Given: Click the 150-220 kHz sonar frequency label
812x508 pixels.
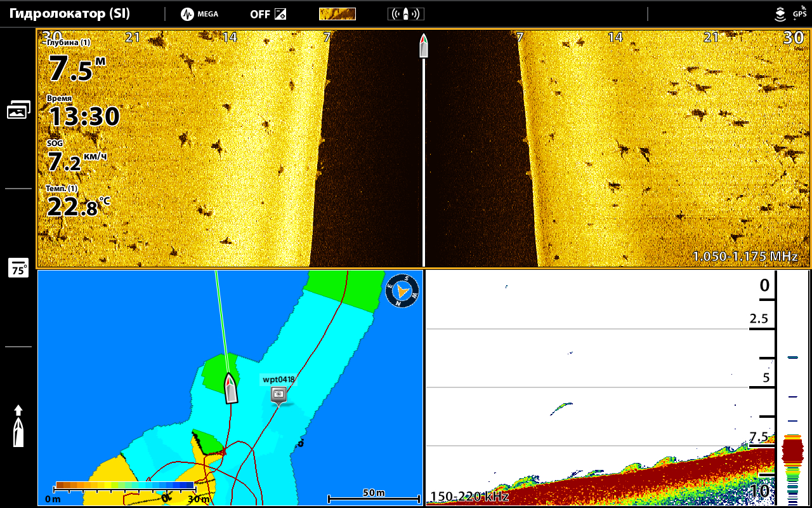Looking at the screenshot, I should coord(469,497).
